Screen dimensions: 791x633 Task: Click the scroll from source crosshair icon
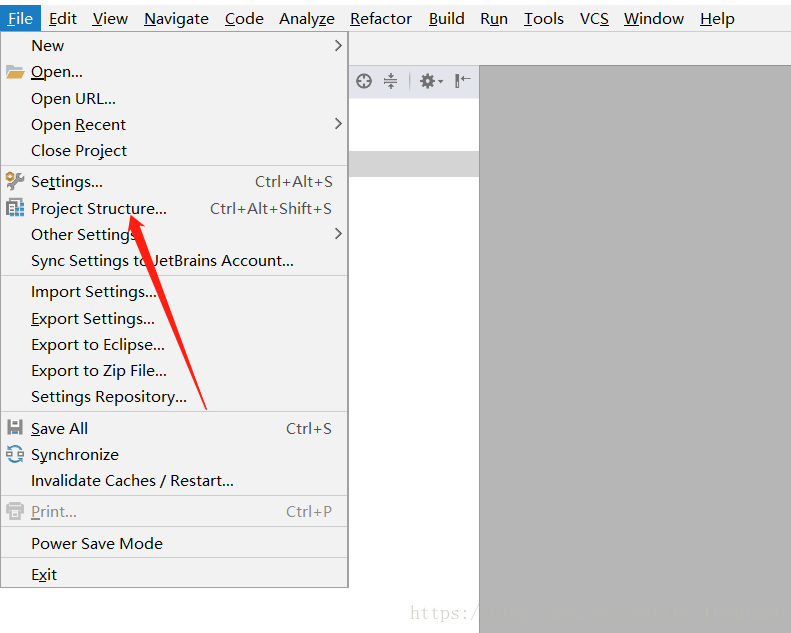pos(364,81)
